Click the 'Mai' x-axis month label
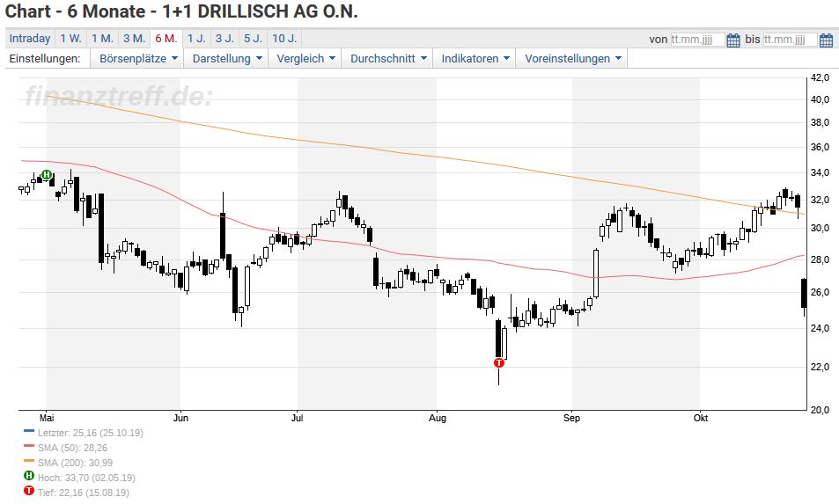 [47, 418]
